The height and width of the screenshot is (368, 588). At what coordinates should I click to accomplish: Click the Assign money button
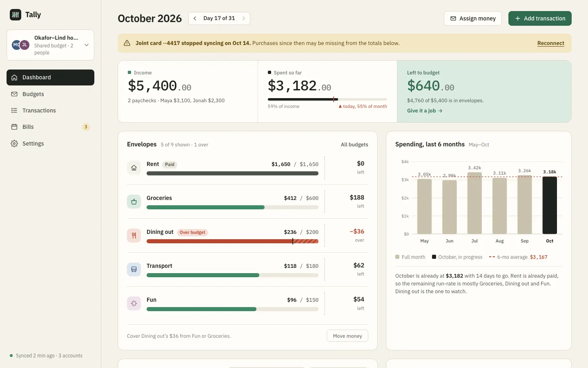[473, 18]
